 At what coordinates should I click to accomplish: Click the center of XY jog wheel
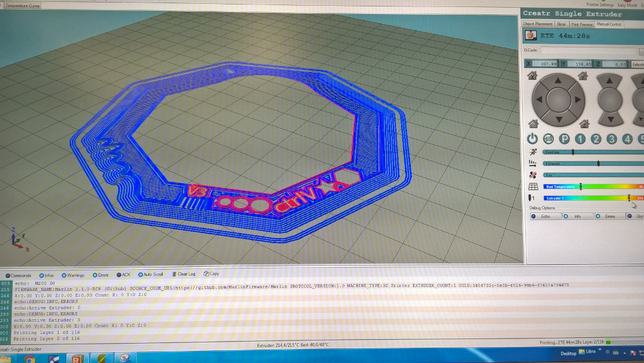coord(558,99)
